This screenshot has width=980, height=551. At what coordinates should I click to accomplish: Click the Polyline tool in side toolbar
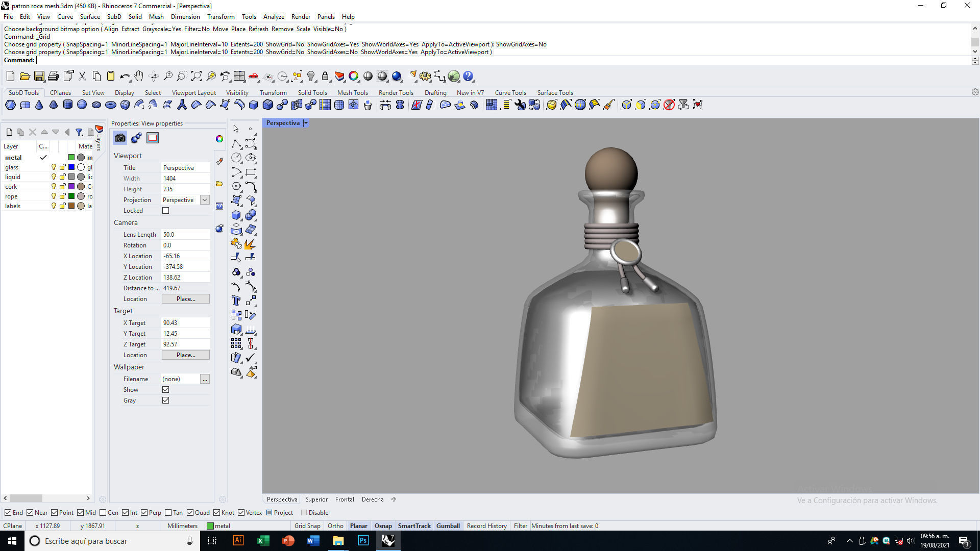(236, 143)
